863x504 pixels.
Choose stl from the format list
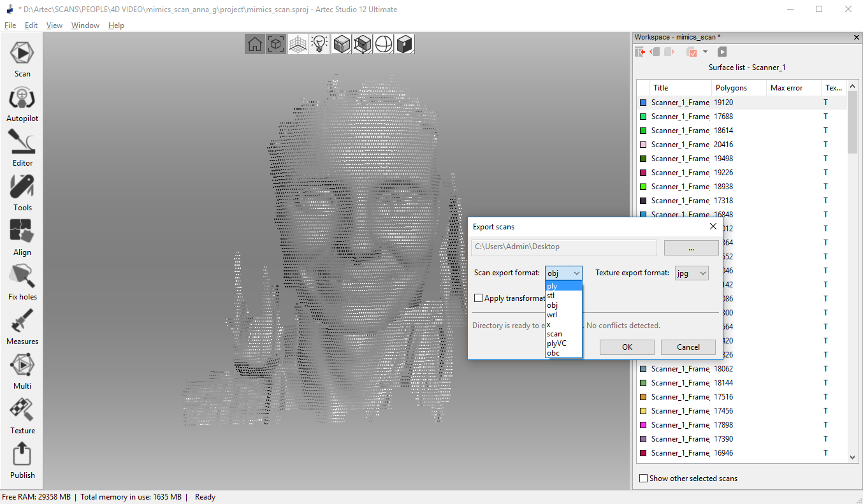pyautogui.click(x=563, y=296)
